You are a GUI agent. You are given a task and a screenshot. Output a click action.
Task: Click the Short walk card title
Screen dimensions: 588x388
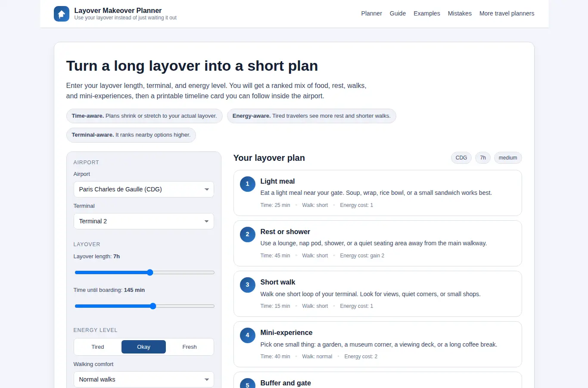278,282
